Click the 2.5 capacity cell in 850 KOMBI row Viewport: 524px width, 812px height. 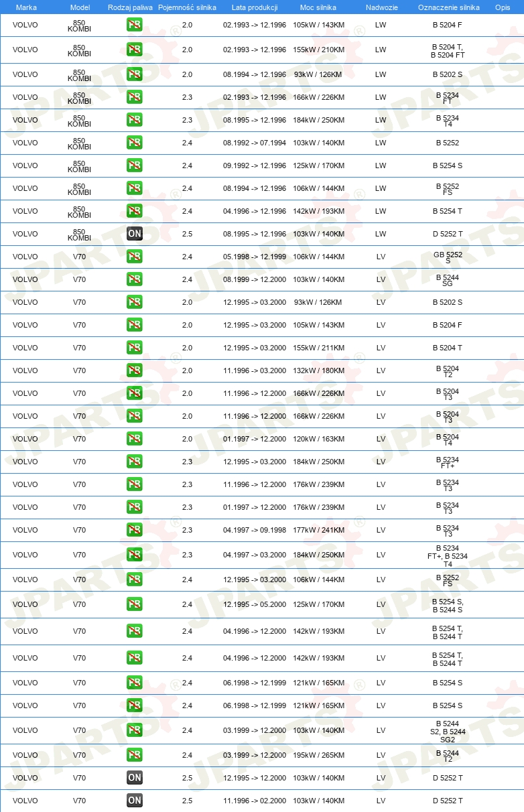pyautogui.click(x=187, y=234)
